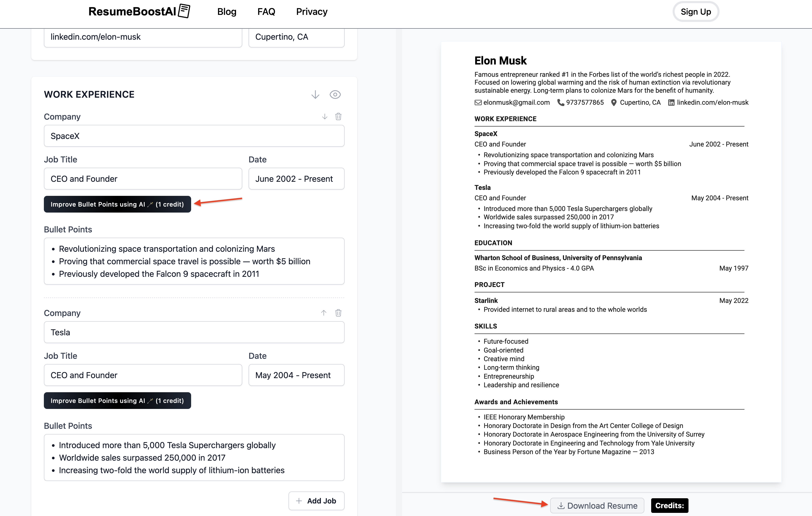Go to the Privacy page

(x=311, y=11)
